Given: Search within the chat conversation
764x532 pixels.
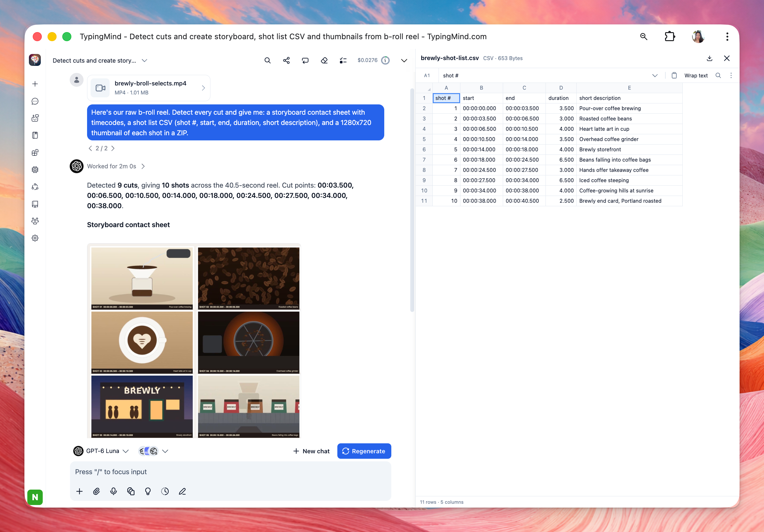Looking at the screenshot, I should point(268,60).
